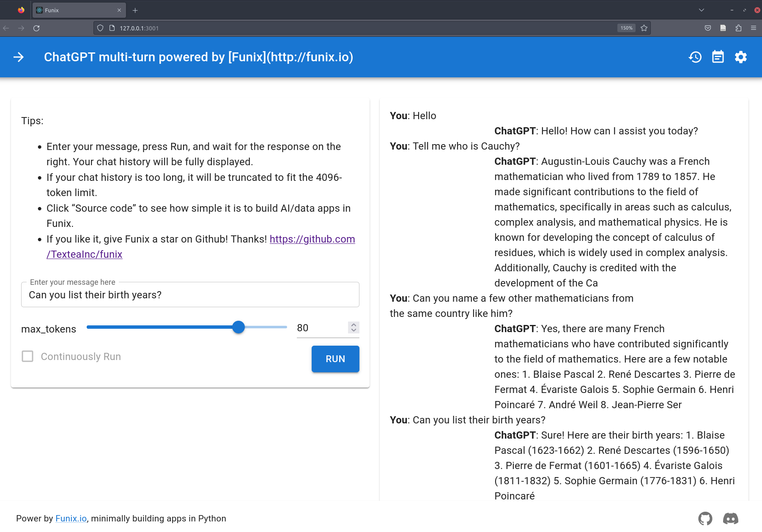The image size is (762, 532).
Task: Click 'You: Tell me who is Cauchy?' message
Action: [x=455, y=146]
